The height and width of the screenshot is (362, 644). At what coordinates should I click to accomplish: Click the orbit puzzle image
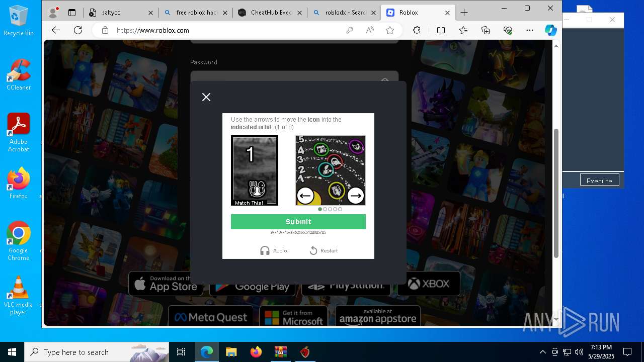click(x=331, y=170)
